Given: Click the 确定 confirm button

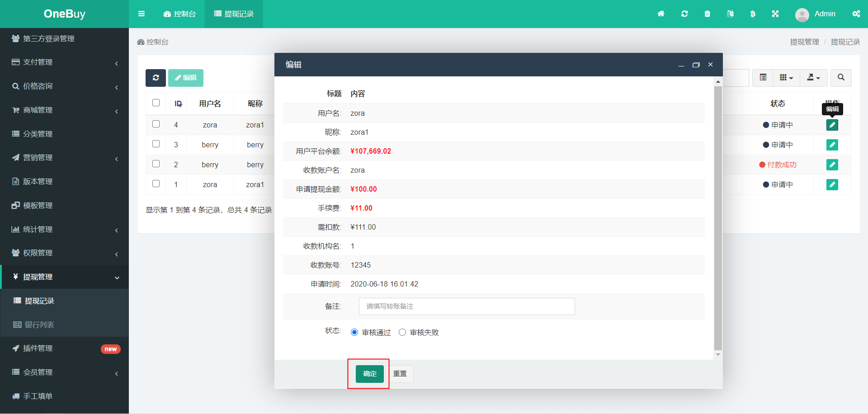Looking at the screenshot, I should point(370,374).
